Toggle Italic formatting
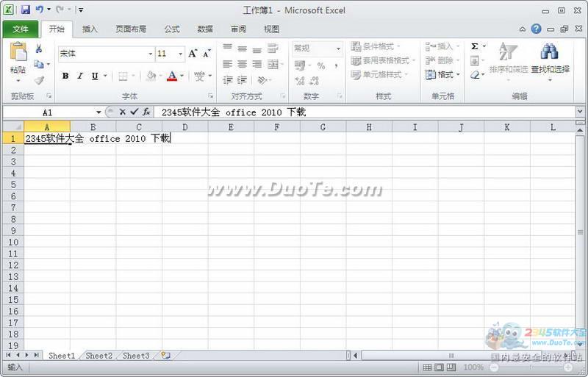The width and height of the screenshot is (588, 377). [80, 76]
